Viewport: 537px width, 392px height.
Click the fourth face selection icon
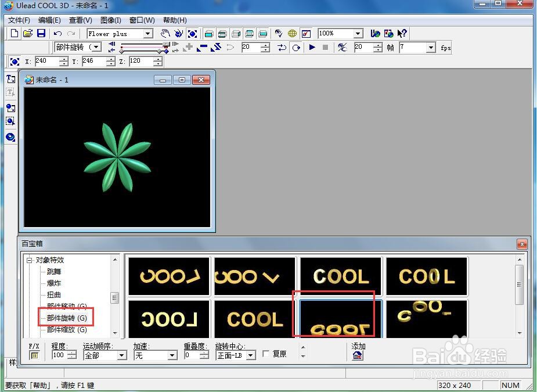coord(250,34)
